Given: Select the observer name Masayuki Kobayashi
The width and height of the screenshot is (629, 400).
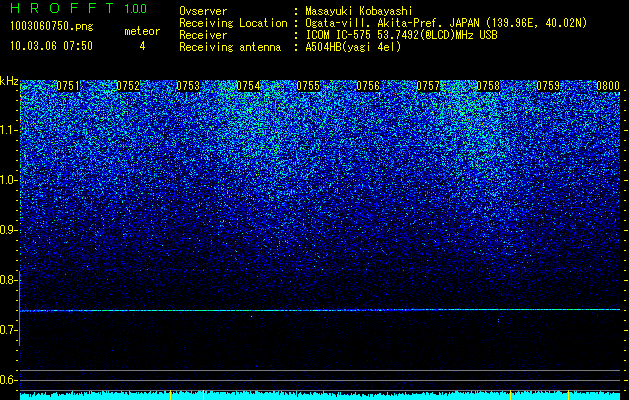Looking at the screenshot, I should pyautogui.click(x=359, y=11).
